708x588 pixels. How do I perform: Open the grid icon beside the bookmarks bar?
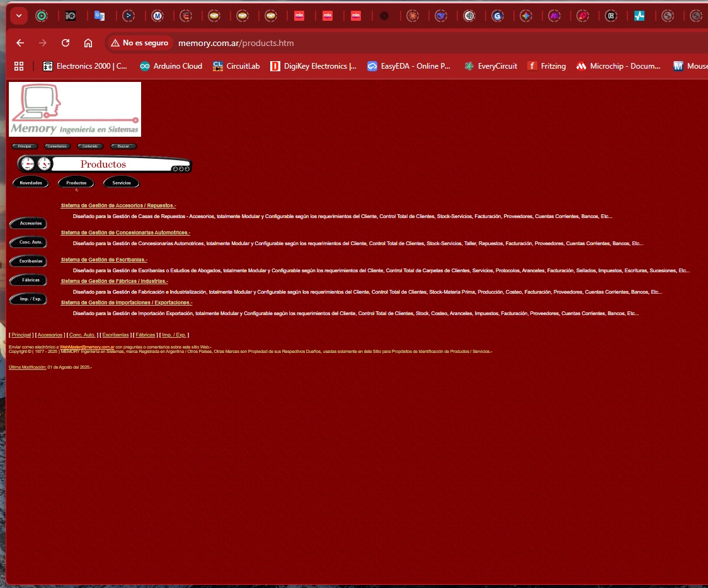click(x=18, y=66)
